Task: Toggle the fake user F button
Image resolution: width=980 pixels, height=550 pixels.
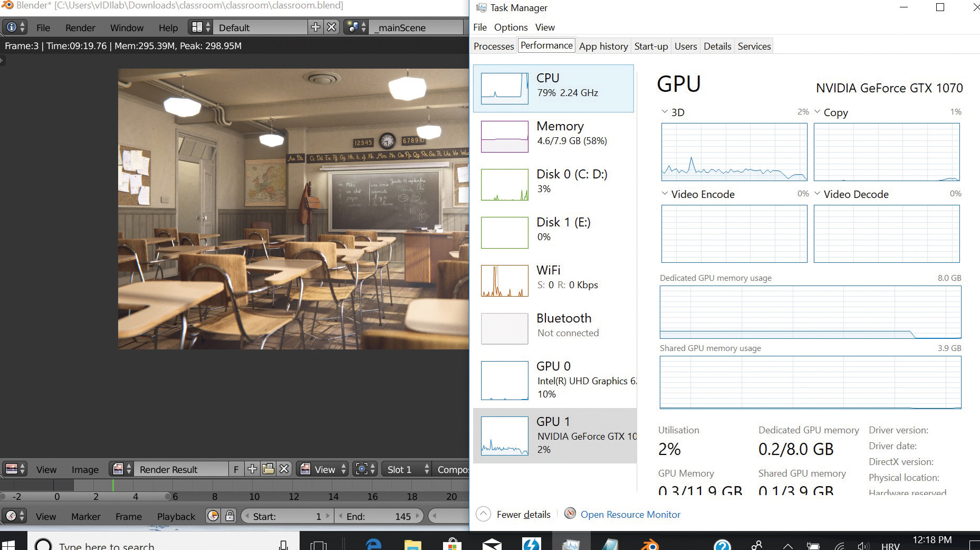Action: [x=236, y=469]
